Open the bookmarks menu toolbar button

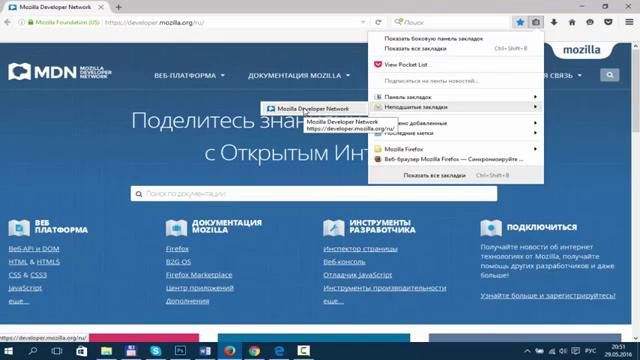point(536,22)
